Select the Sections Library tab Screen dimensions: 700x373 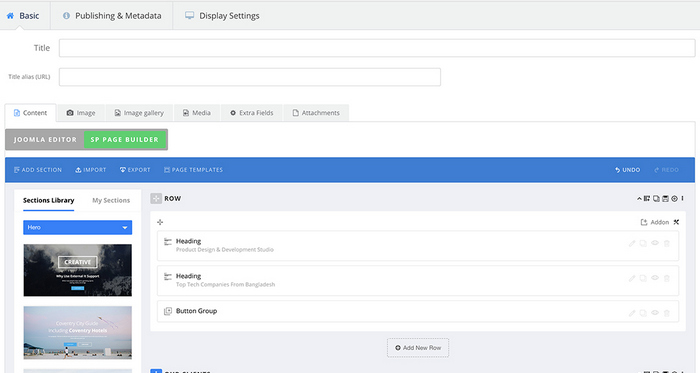(x=49, y=200)
